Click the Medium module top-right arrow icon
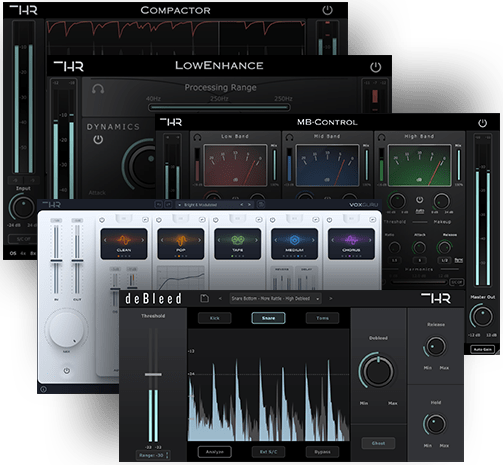This screenshot has height=465, width=503. (316, 219)
